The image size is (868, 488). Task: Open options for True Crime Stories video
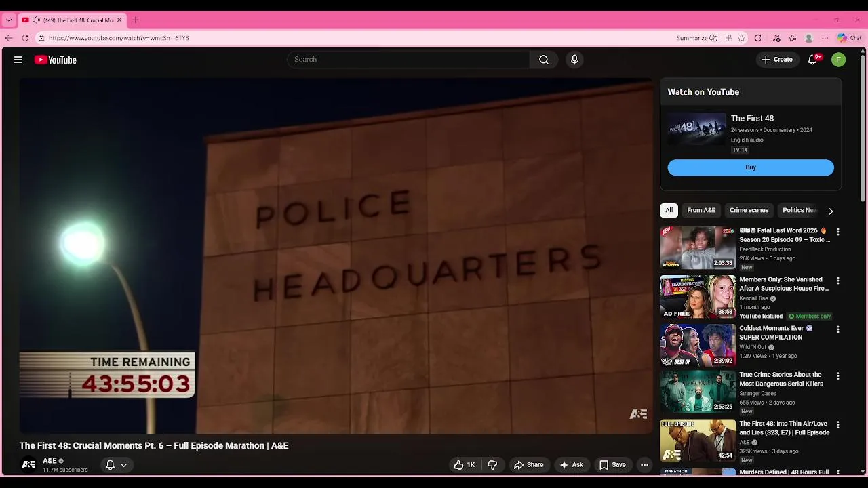click(837, 375)
